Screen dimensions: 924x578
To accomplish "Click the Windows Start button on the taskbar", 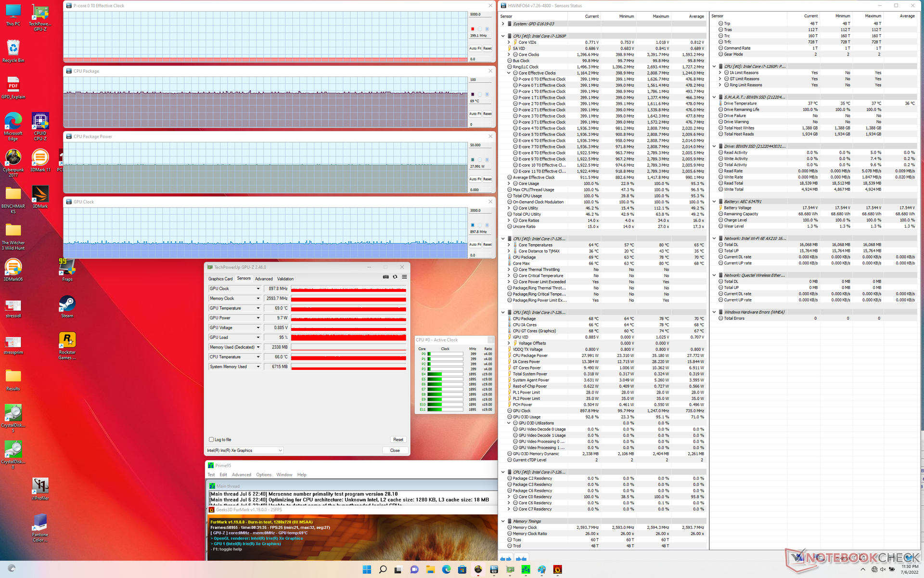I will tap(367, 569).
